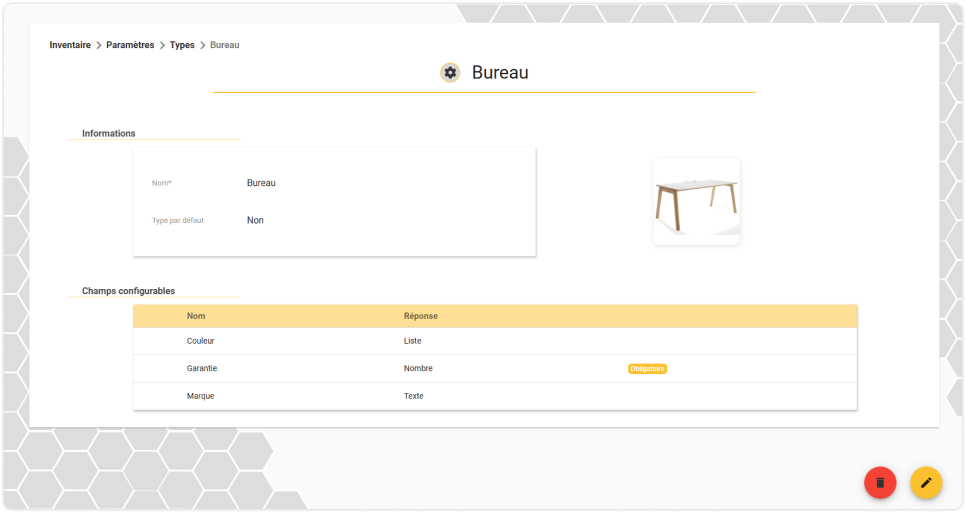Click the yellow pencil edit button
The height and width of the screenshot is (513, 966).
coord(926,483)
